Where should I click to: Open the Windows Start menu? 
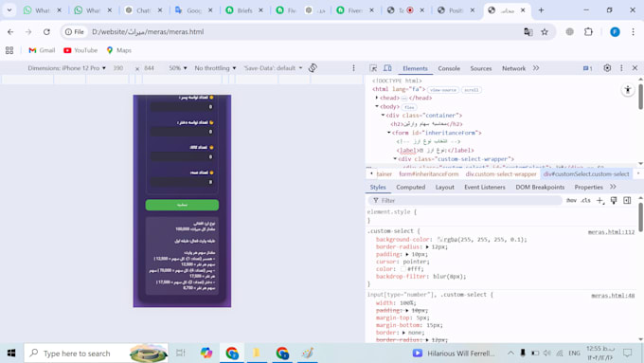(x=11, y=354)
